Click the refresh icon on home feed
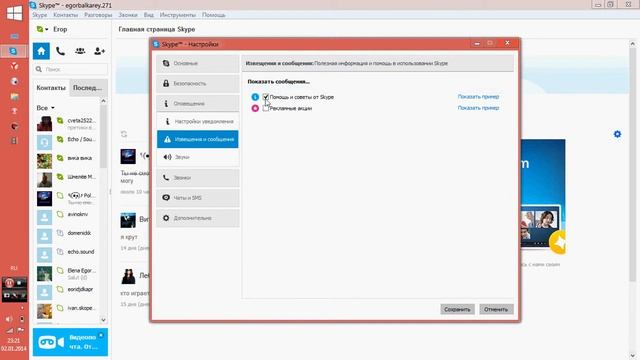 (124, 134)
